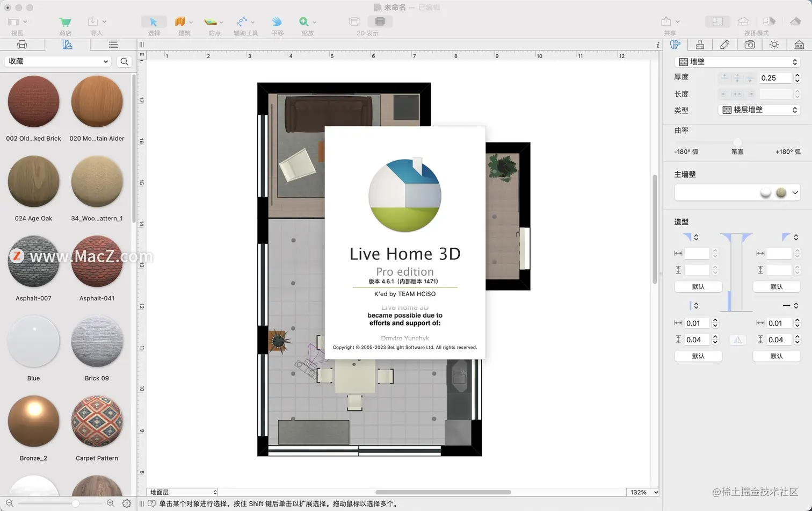Expand the 主墙壁 material dropdown
This screenshot has width=812, height=511.
(795, 193)
